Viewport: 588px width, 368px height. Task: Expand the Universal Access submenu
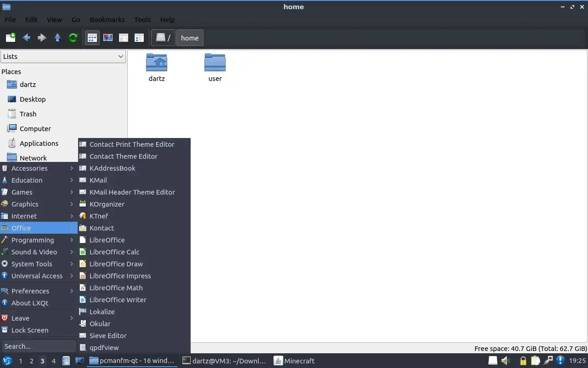39,276
